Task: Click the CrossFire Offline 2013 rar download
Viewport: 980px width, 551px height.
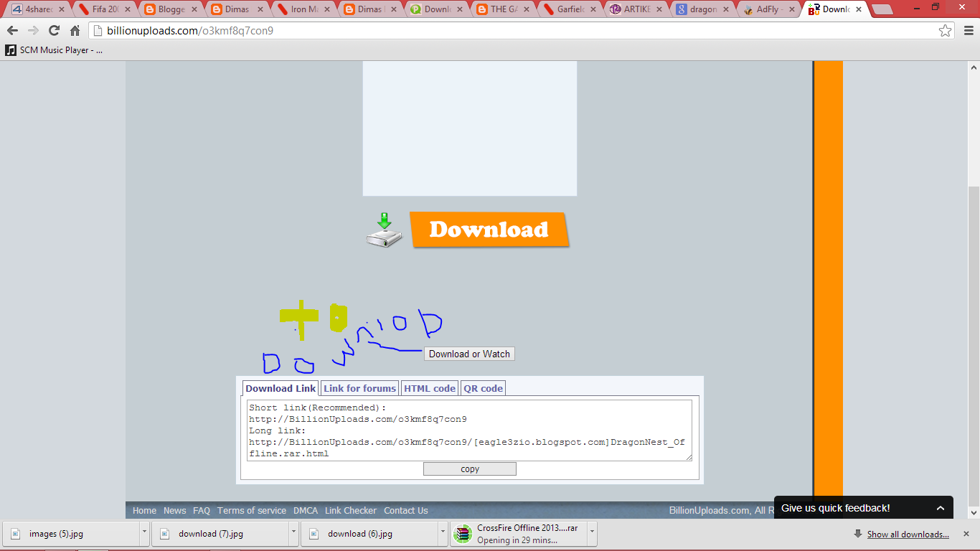Action: tap(519, 534)
